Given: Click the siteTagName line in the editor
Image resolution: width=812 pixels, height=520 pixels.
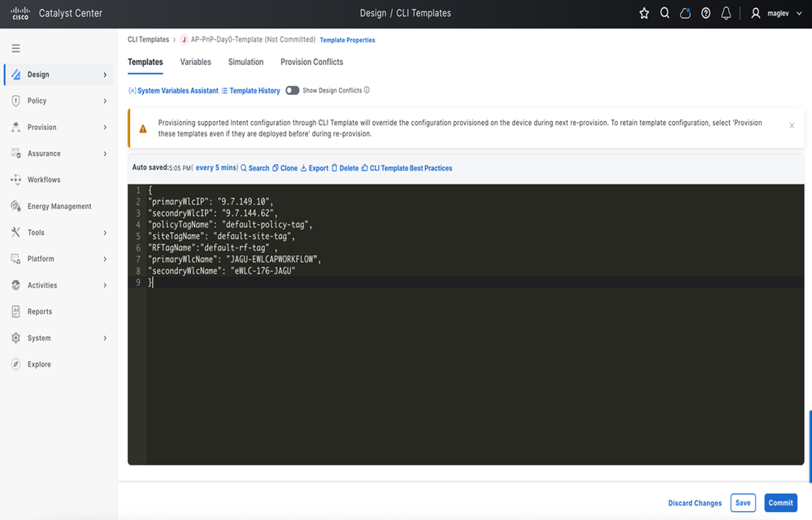Looking at the screenshot, I should coord(222,236).
